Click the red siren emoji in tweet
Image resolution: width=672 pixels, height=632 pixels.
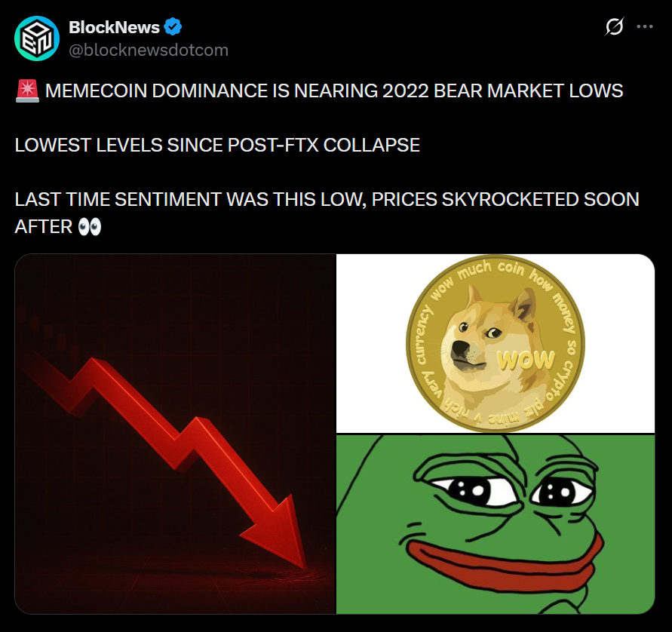tap(27, 91)
